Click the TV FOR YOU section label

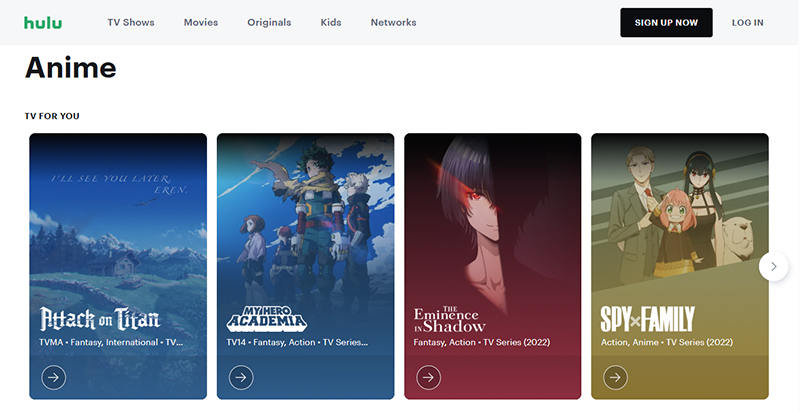tap(52, 116)
